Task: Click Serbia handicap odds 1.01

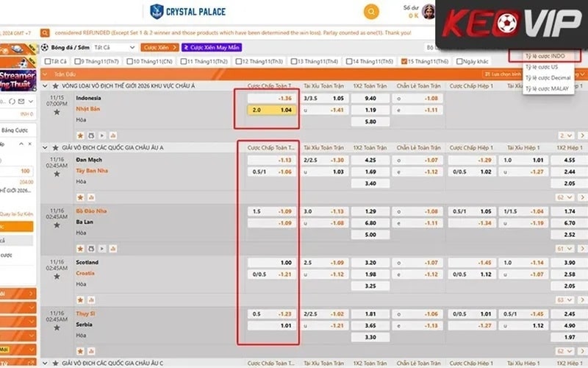Action: [x=271, y=325]
